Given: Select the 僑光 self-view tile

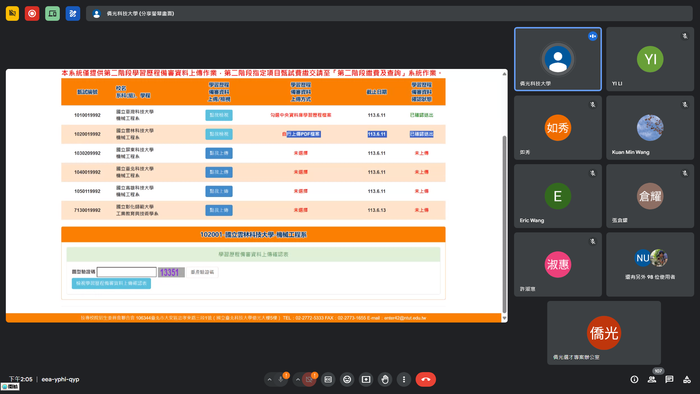Looking at the screenshot, I should click(604, 332).
